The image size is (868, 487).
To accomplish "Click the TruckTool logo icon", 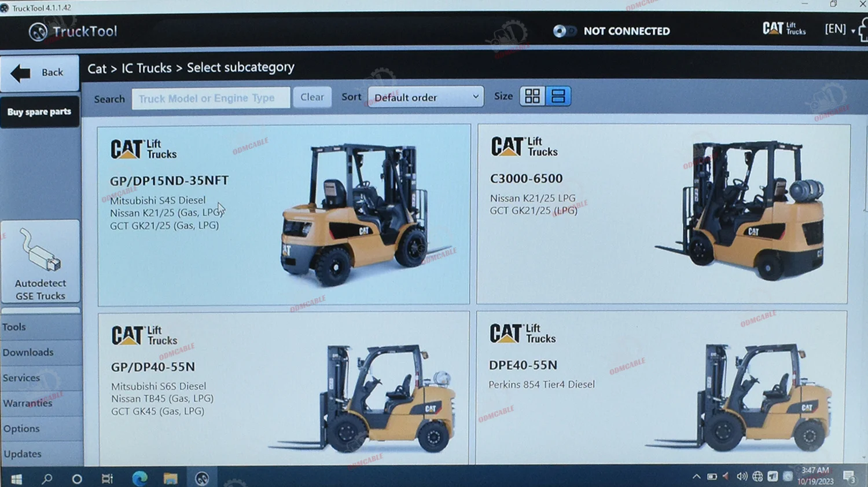I will point(38,32).
